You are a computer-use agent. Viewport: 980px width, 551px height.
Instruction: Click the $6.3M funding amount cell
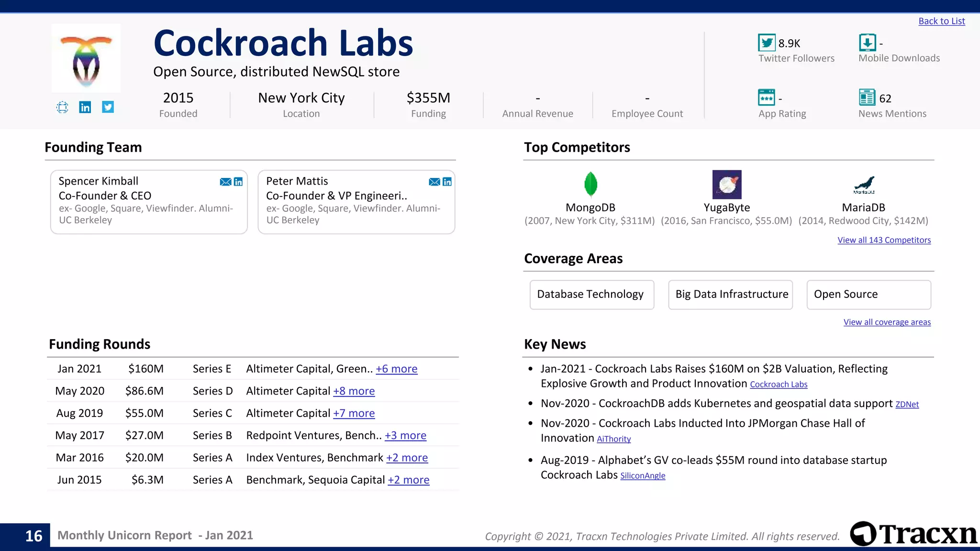coord(147,480)
